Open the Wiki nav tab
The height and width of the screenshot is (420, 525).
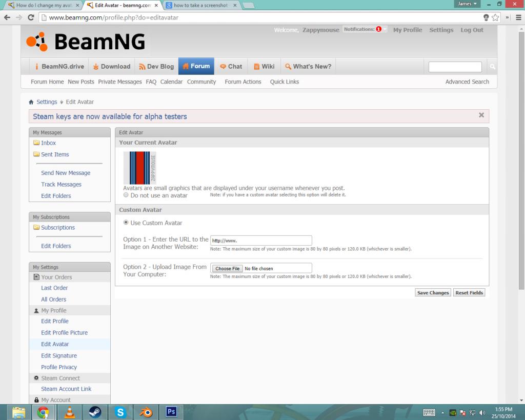click(264, 66)
